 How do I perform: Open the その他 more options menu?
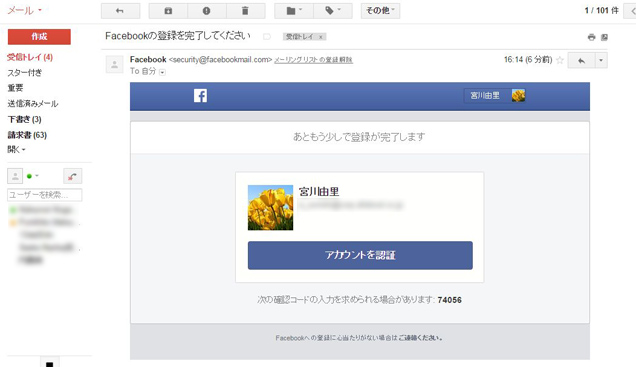(x=380, y=11)
